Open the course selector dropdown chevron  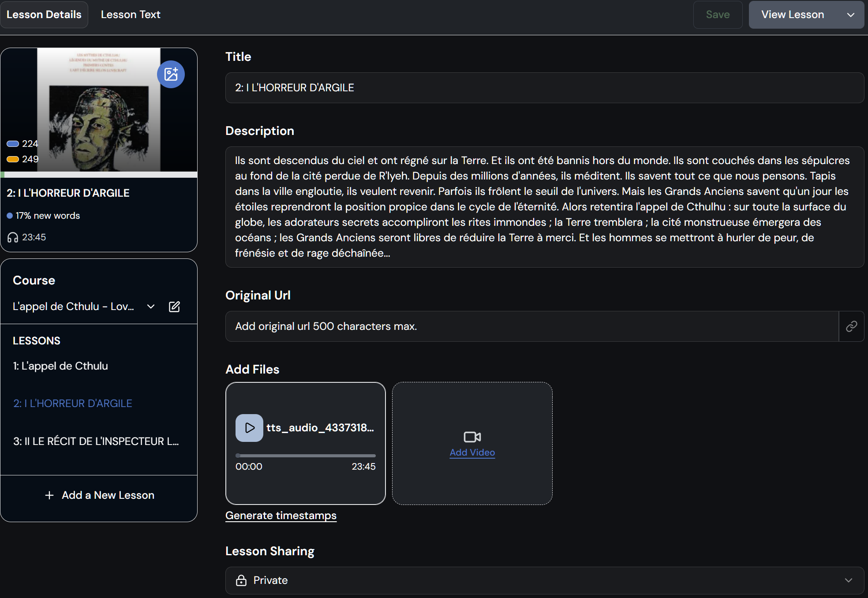pos(151,306)
